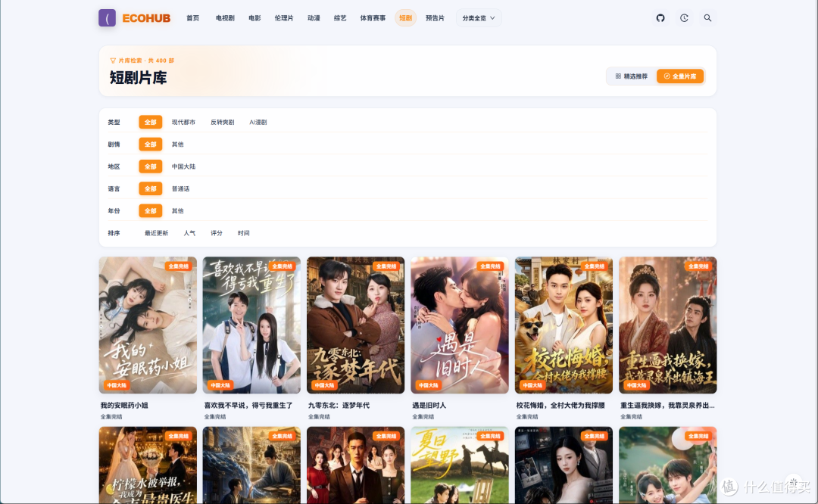Screen dimensions: 818x504
Task: Click the search magnifier icon
Action: tap(707, 17)
